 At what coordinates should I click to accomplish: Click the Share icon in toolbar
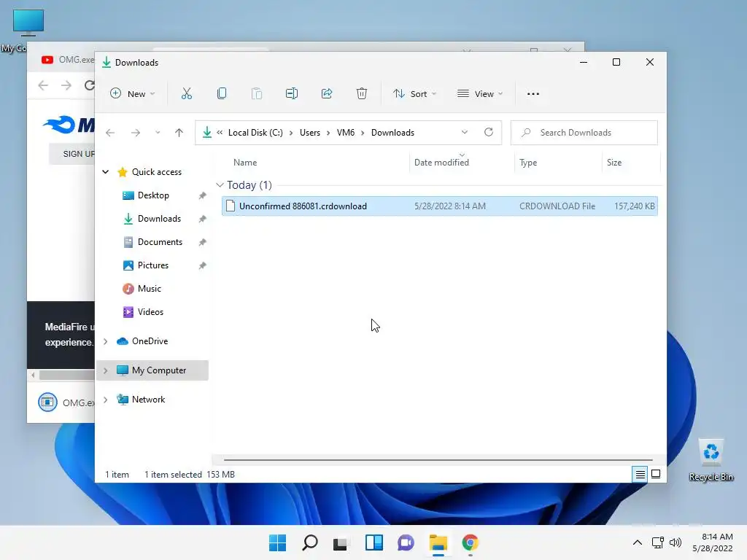(x=327, y=94)
